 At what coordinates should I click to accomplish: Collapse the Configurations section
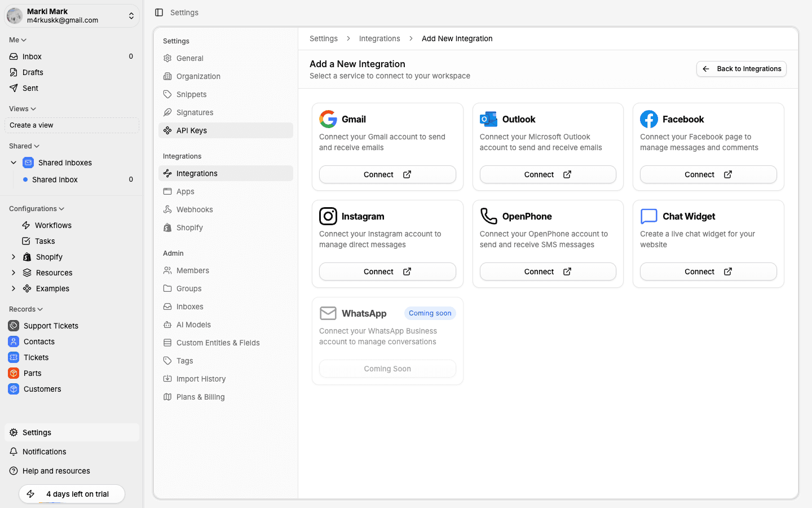point(37,209)
